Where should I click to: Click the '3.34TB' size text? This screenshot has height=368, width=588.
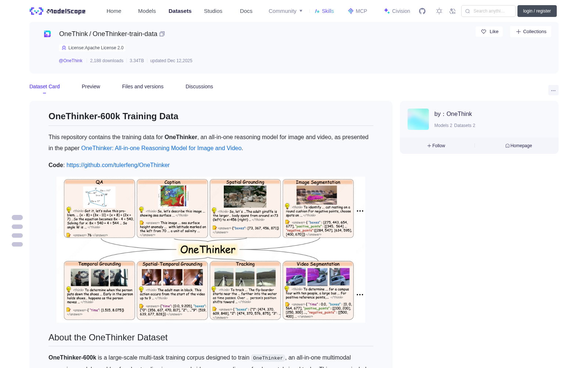pos(137,61)
